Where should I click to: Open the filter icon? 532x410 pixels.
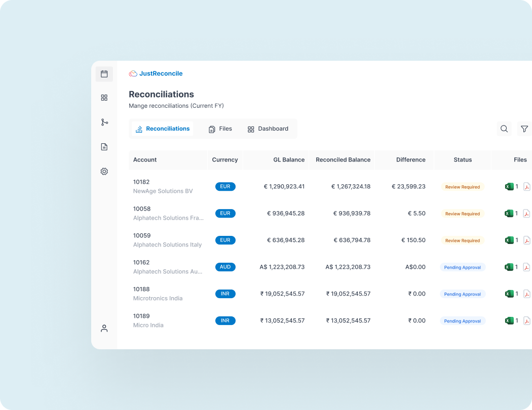(524, 129)
